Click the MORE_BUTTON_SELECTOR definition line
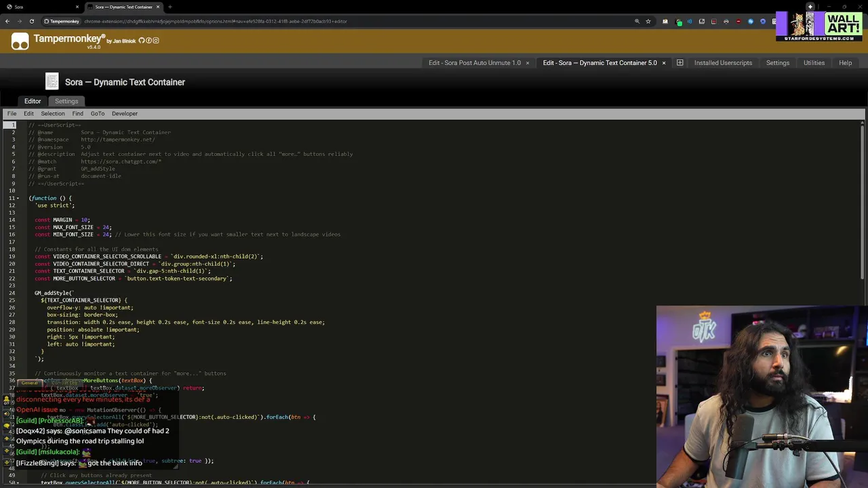 [x=134, y=279]
